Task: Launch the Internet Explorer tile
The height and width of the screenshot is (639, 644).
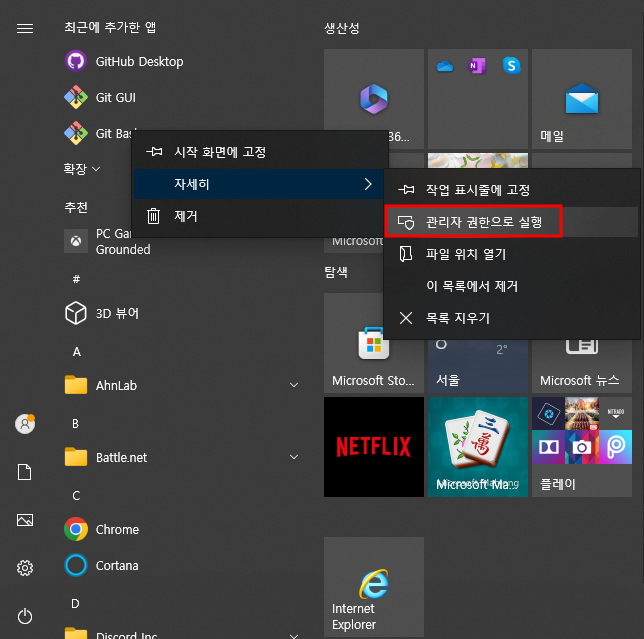Action: click(x=374, y=587)
